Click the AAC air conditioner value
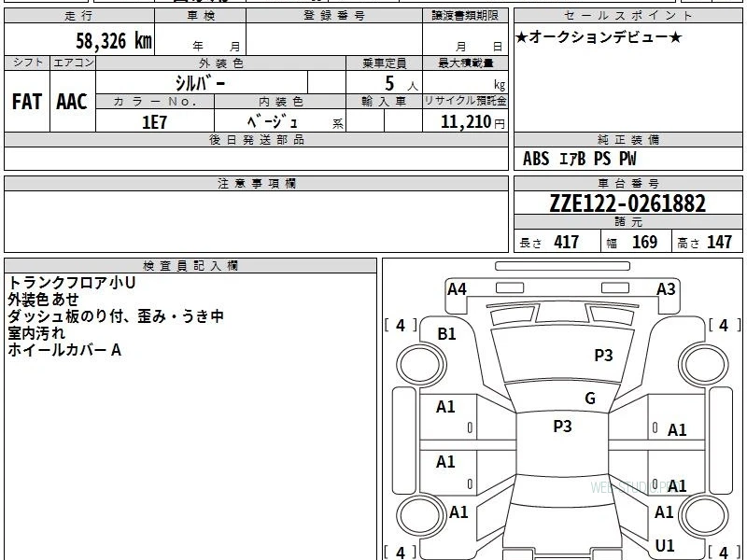Image resolution: width=747 pixels, height=560 pixels. [x=73, y=102]
